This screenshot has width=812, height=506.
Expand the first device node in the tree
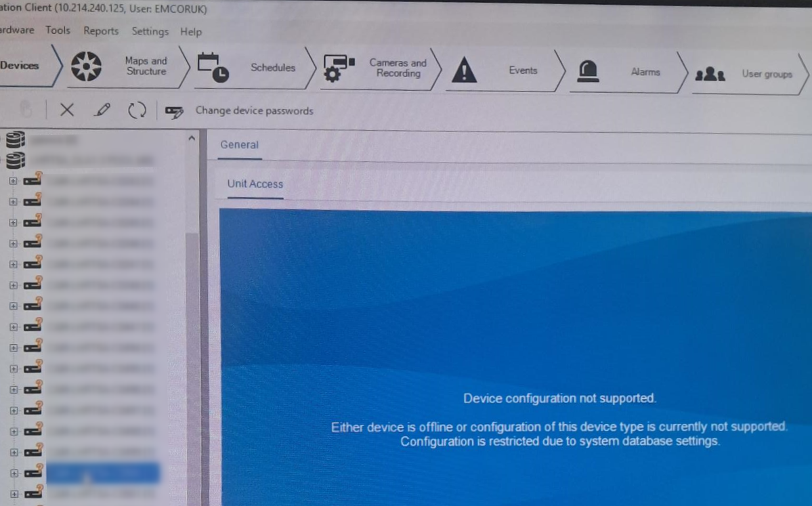[x=12, y=181]
